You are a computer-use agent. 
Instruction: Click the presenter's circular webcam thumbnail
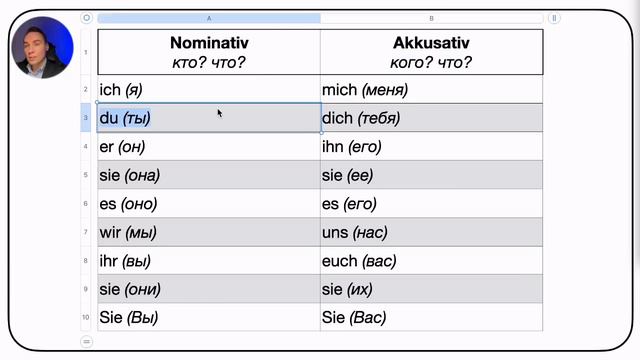[42, 47]
